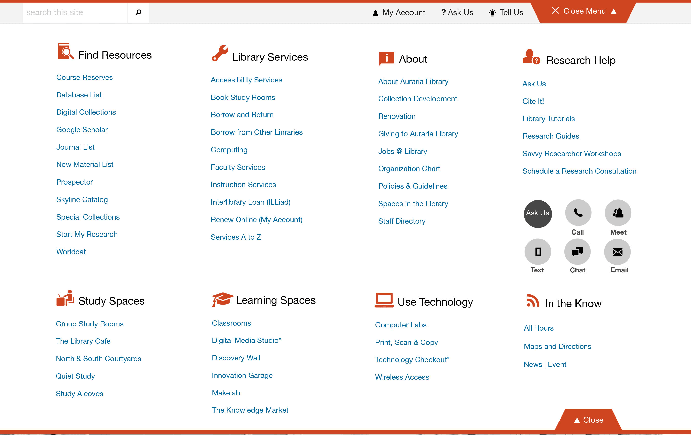Click the Call phone icon
Image resolution: width=691 pixels, height=435 pixels.
(578, 213)
